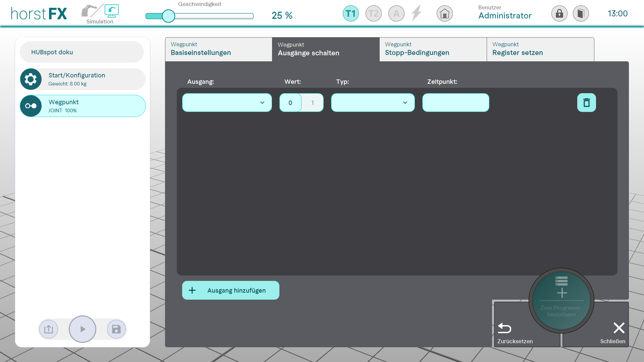Viewport: 644px width, 362px height.
Task: Switch to Register setzen tab
Action: (540, 49)
